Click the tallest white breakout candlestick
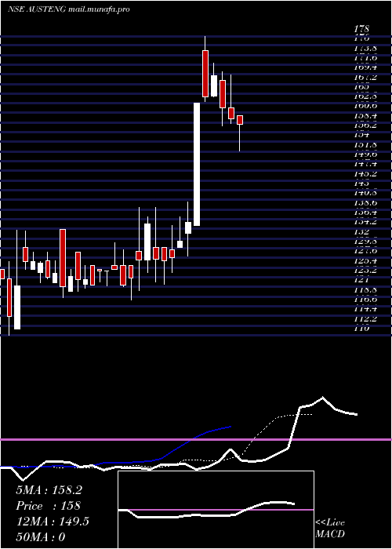 pyautogui.click(x=197, y=164)
